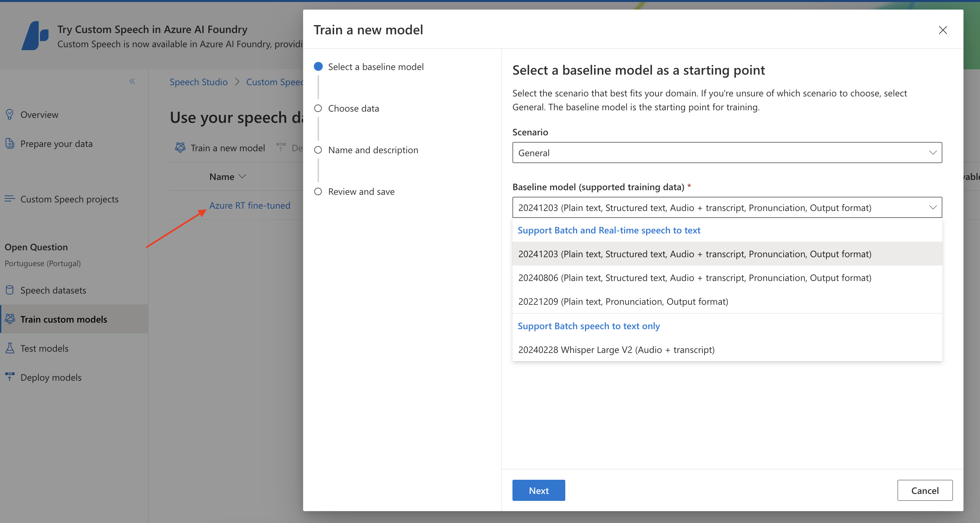This screenshot has width=980, height=523.
Task: Close the Train a new model dialog
Action: pos(942,30)
